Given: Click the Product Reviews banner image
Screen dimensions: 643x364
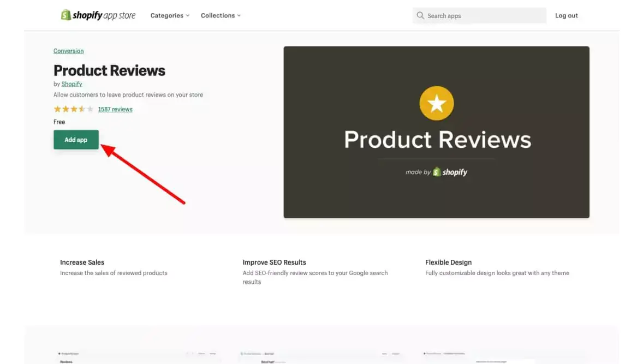Looking at the screenshot, I should point(436,132).
